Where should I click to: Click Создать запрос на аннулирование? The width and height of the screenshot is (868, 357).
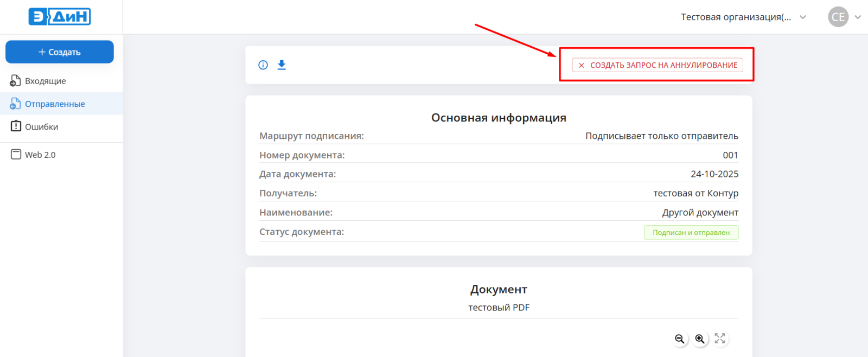[657, 65]
